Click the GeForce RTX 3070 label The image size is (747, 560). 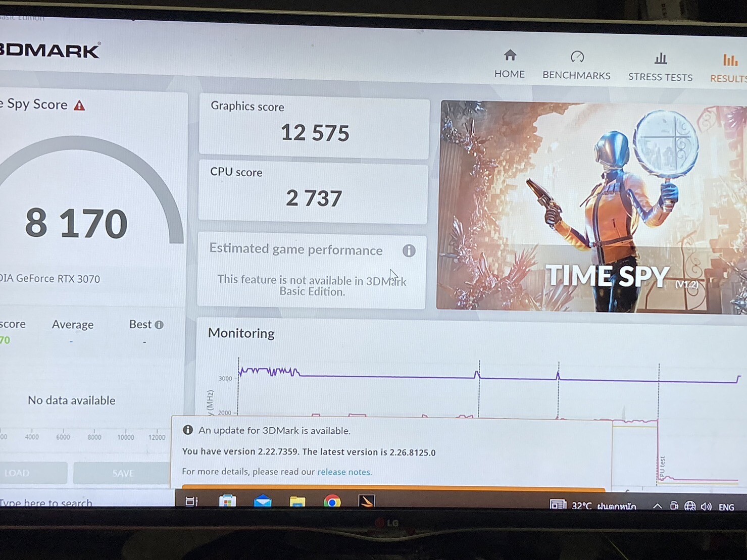(x=50, y=278)
